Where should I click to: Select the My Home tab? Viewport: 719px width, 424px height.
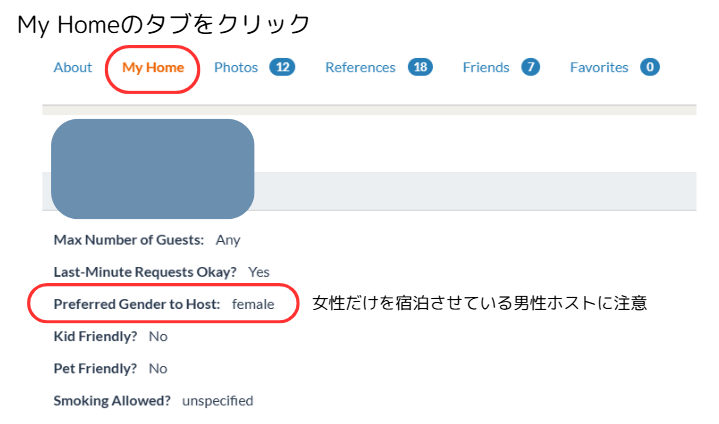coord(153,67)
